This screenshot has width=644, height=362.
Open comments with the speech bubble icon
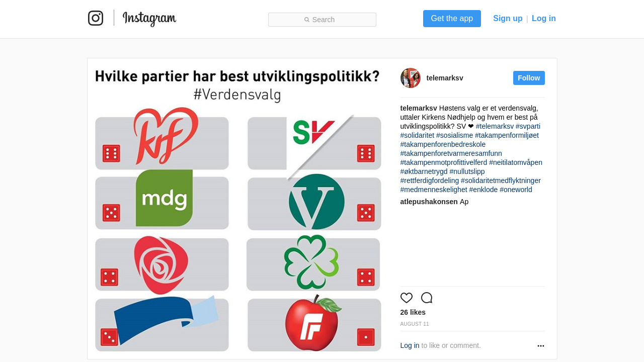[427, 298]
